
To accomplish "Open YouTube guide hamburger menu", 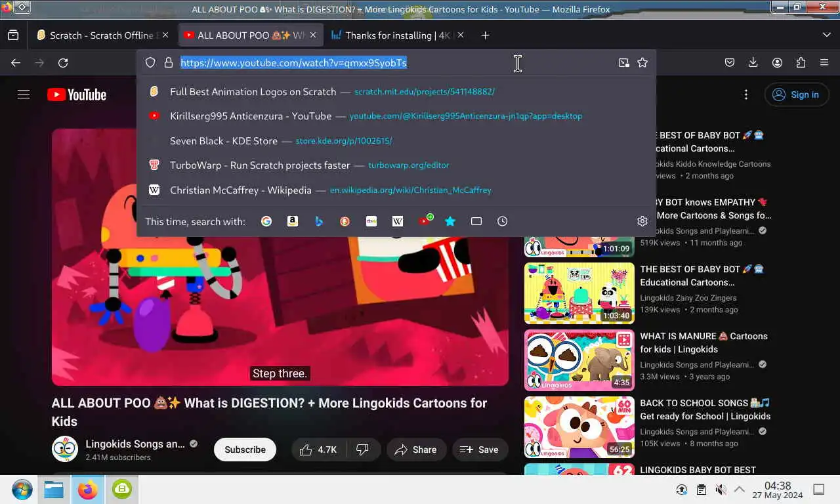I will pos(24,94).
